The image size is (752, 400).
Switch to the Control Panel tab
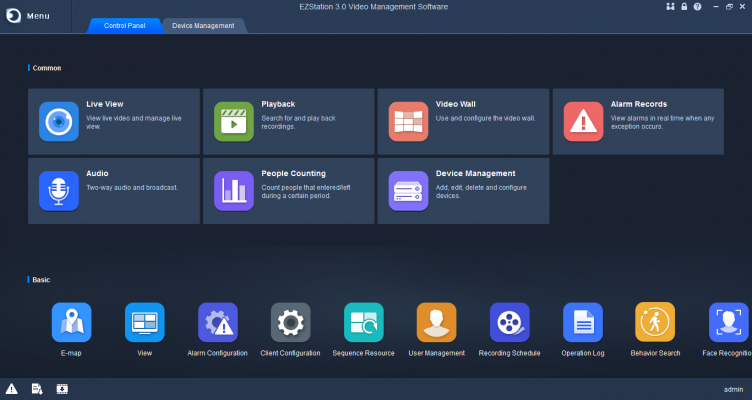124,25
